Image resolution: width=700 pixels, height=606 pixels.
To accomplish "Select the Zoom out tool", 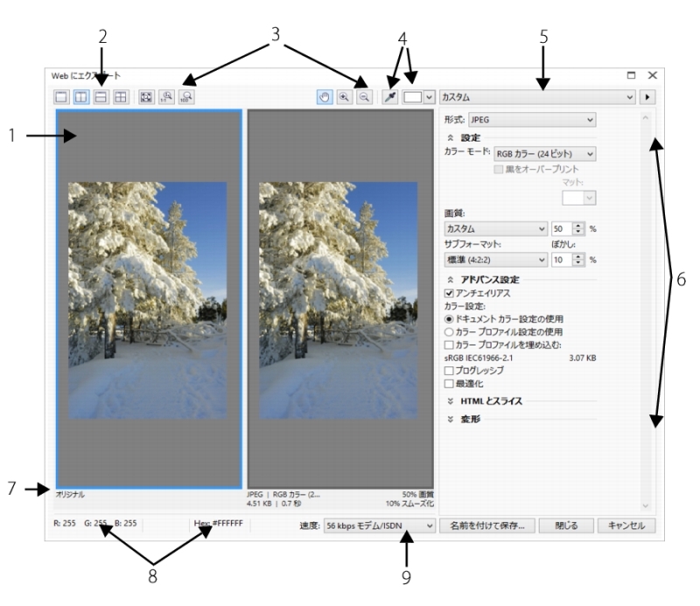I will [363, 97].
